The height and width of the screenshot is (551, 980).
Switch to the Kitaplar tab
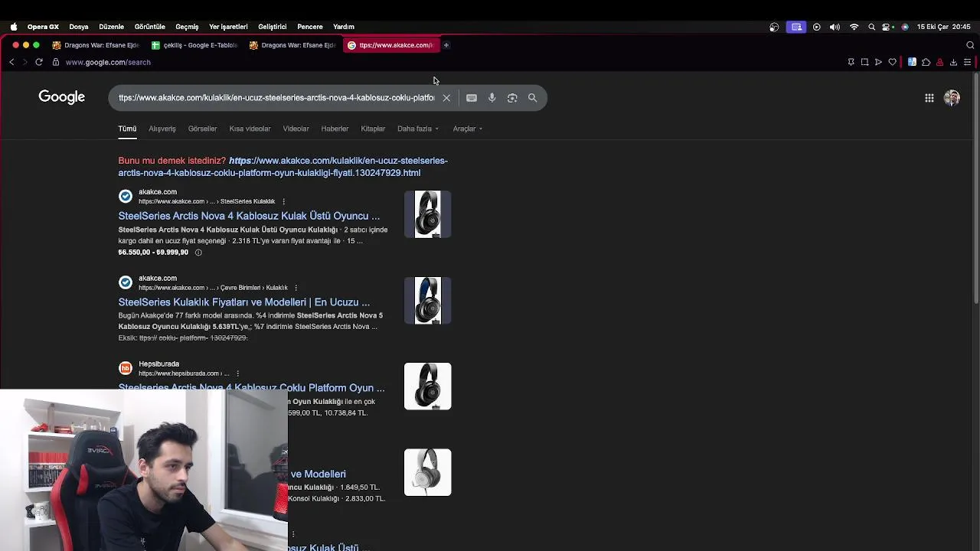pos(373,129)
